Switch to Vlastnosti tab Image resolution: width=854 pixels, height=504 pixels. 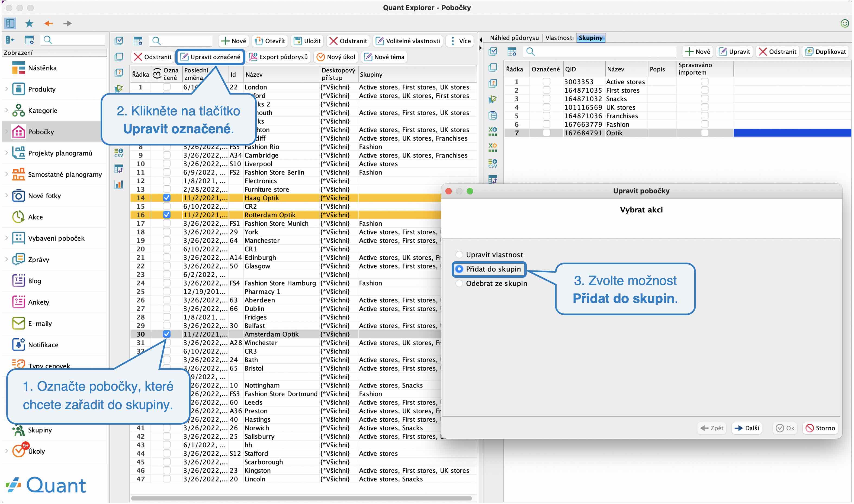pyautogui.click(x=559, y=38)
